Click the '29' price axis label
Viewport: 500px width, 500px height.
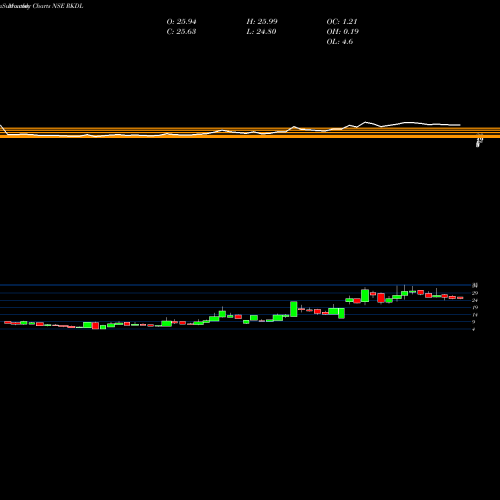(475, 293)
